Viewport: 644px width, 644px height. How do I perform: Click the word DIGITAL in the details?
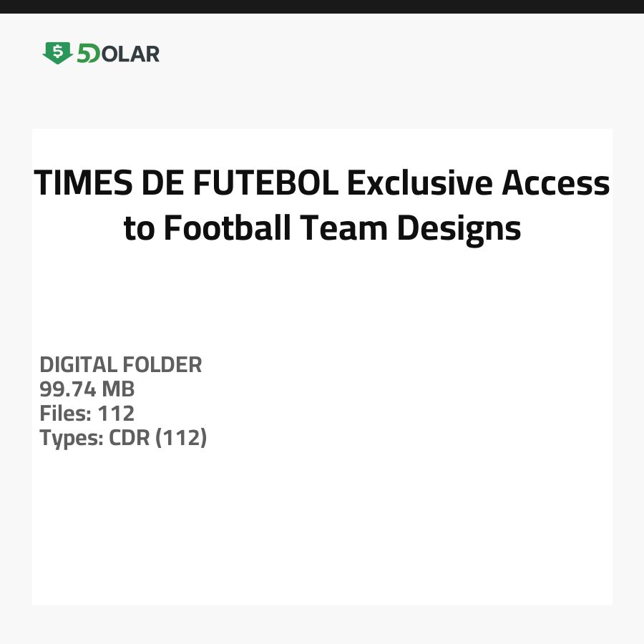(79, 365)
